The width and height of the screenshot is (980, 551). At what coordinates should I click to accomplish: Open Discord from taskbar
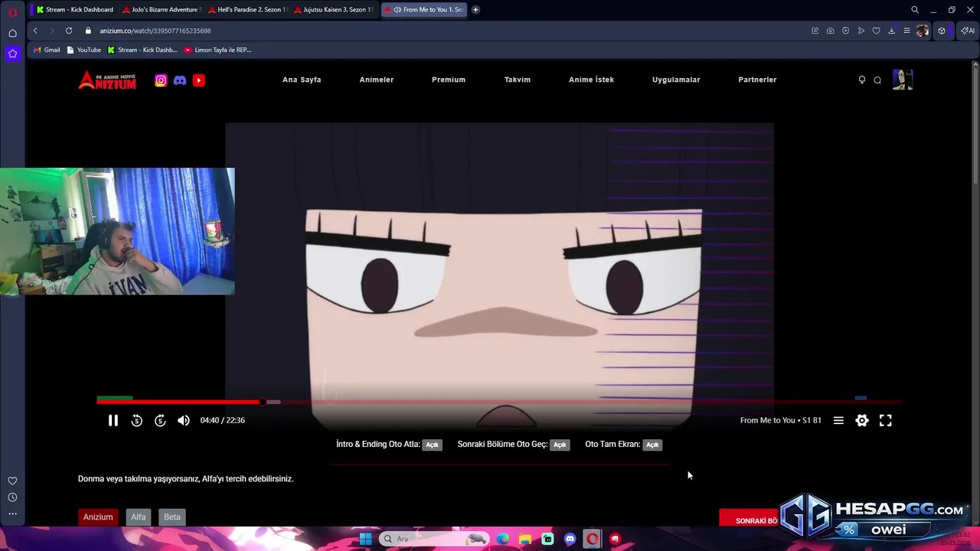[570, 539]
